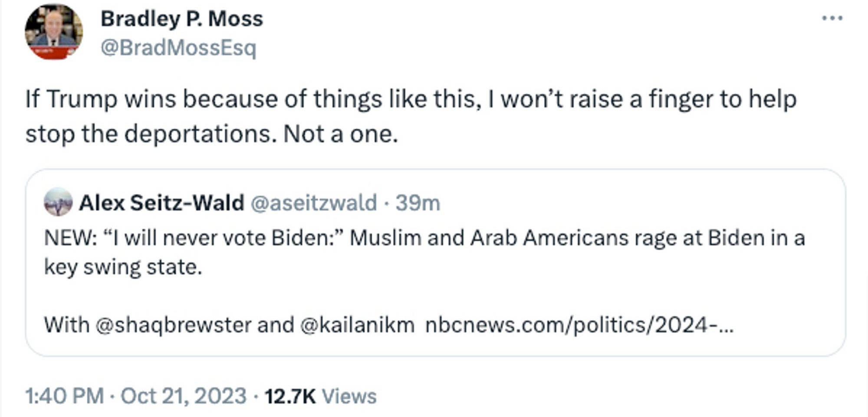Image resolution: width=868 pixels, height=417 pixels.
Task: Click Bradley P. Moss profile avatar
Action: [x=54, y=32]
